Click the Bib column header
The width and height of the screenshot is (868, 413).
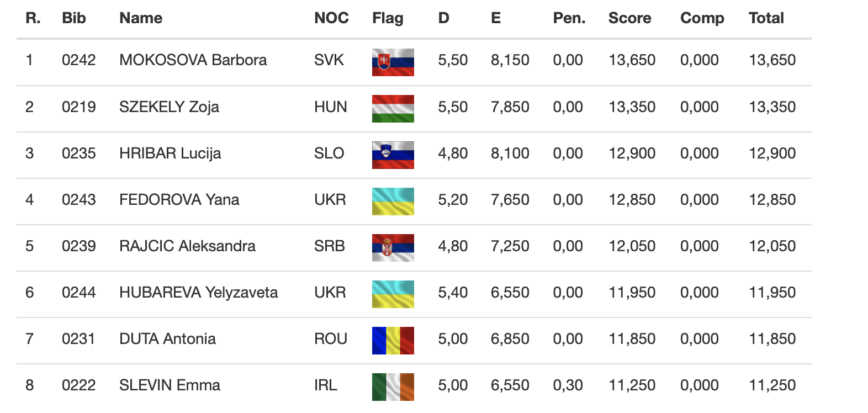74,18
